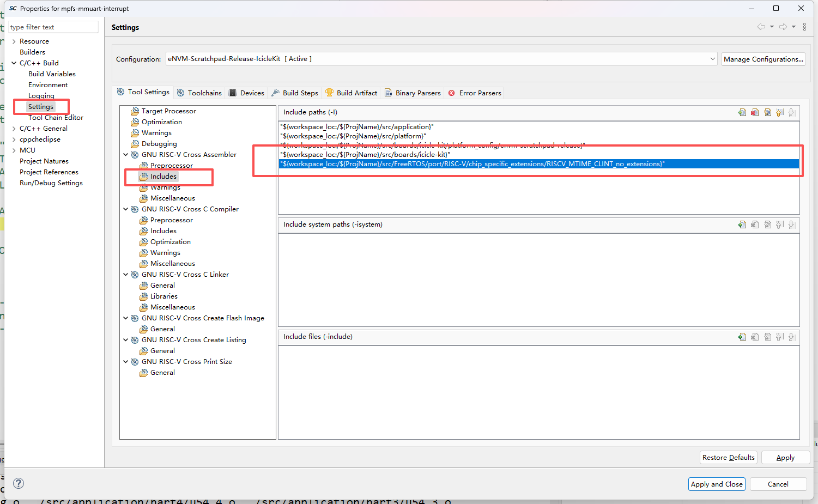Switch to the Build Artifact tab
Screen dimensions: 818x504
pyautogui.click(x=352, y=93)
